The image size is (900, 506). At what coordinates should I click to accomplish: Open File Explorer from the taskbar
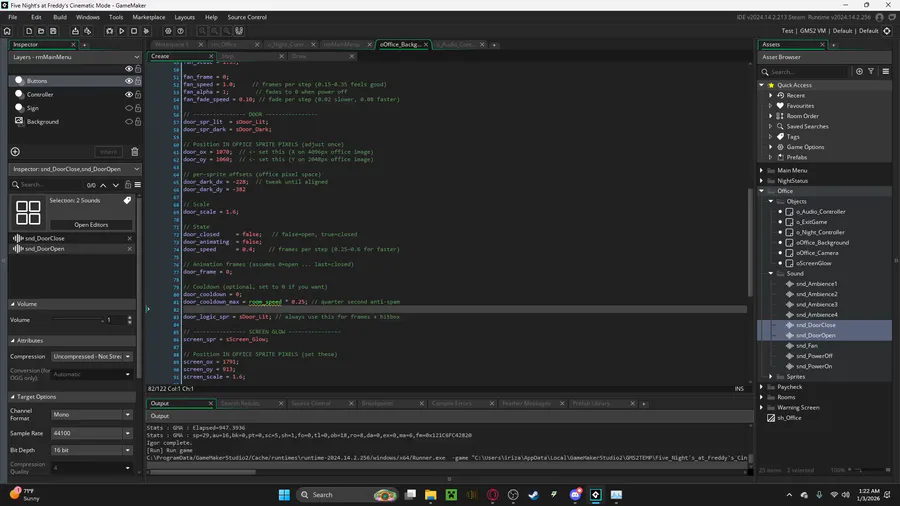[430, 495]
